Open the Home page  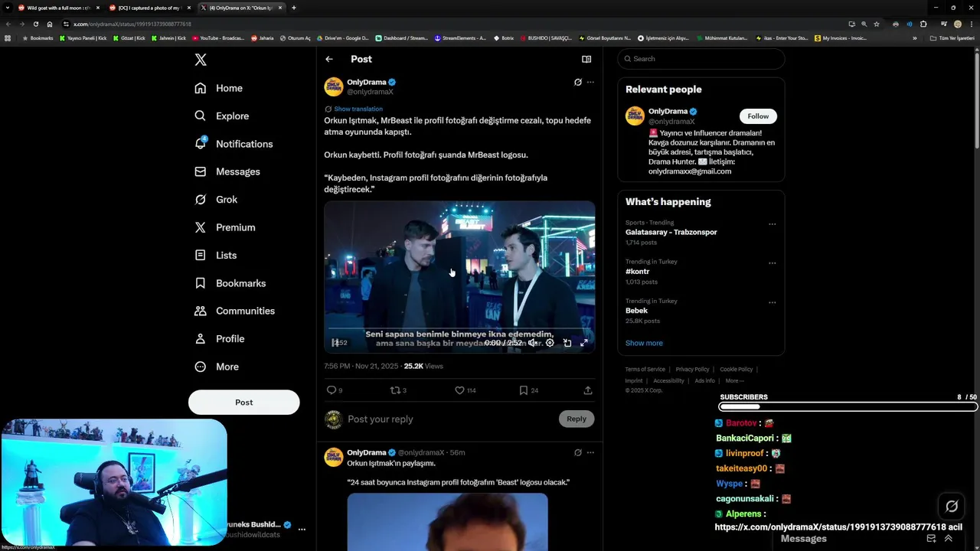218,88
